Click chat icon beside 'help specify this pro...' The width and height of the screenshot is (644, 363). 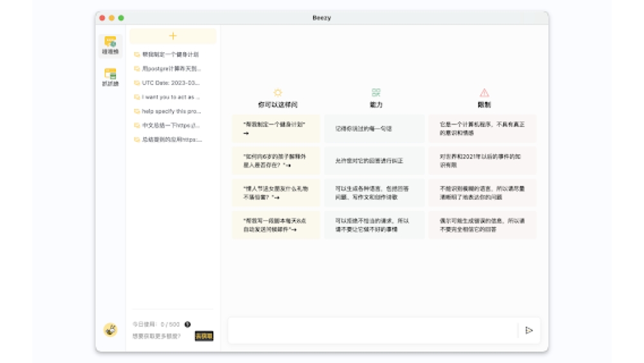click(137, 112)
